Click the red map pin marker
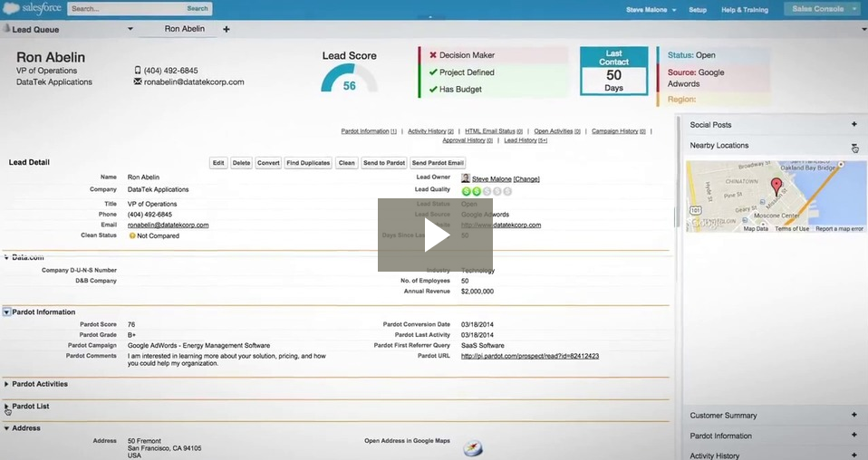The height and width of the screenshot is (460, 868). pyautogui.click(x=776, y=187)
